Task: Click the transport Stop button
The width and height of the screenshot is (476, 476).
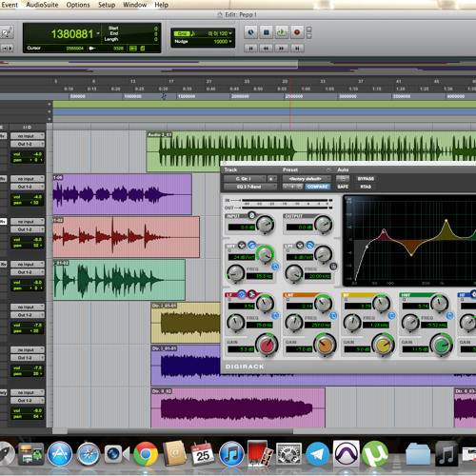Action: point(267,32)
